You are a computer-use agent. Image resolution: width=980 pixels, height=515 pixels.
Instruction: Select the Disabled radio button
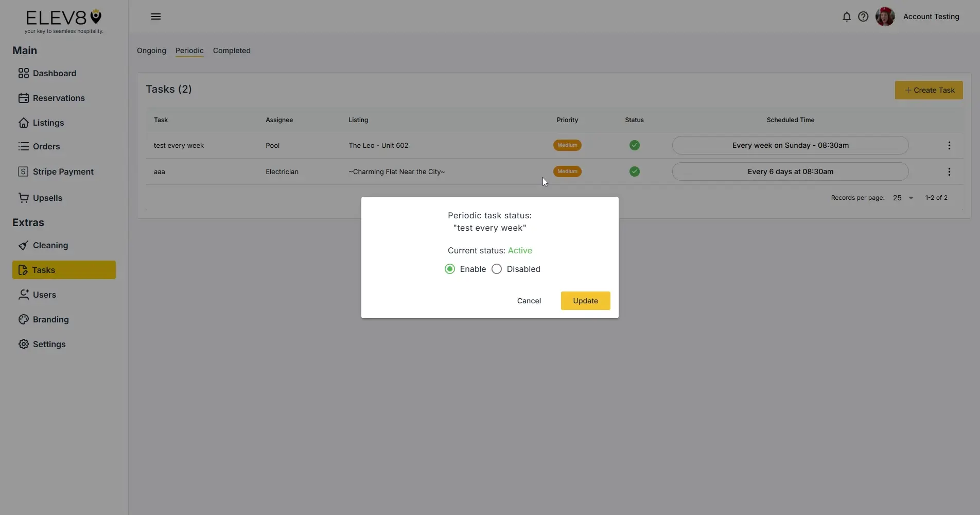coord(496,269)
